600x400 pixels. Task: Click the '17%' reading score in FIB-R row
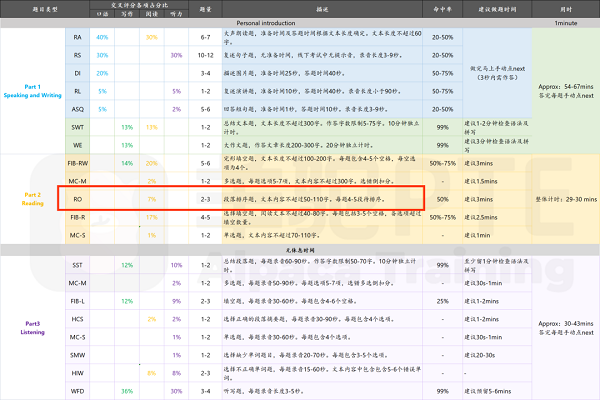152,217
